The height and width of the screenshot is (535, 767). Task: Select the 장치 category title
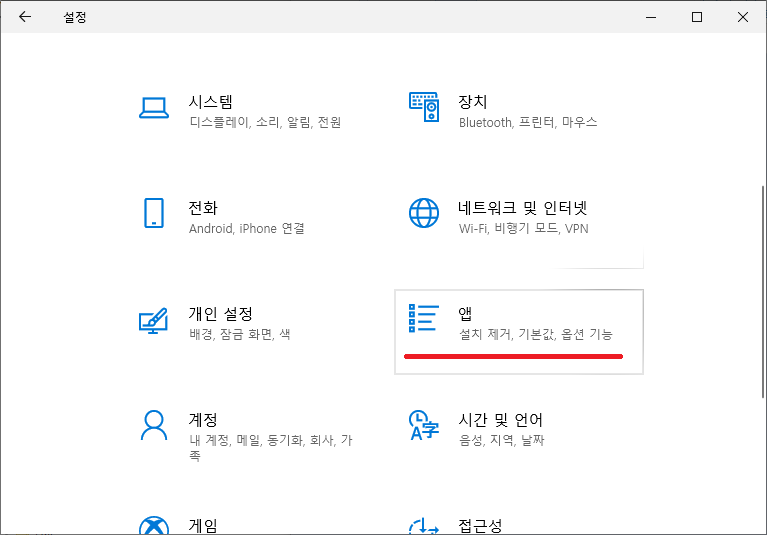click(473, 102)
